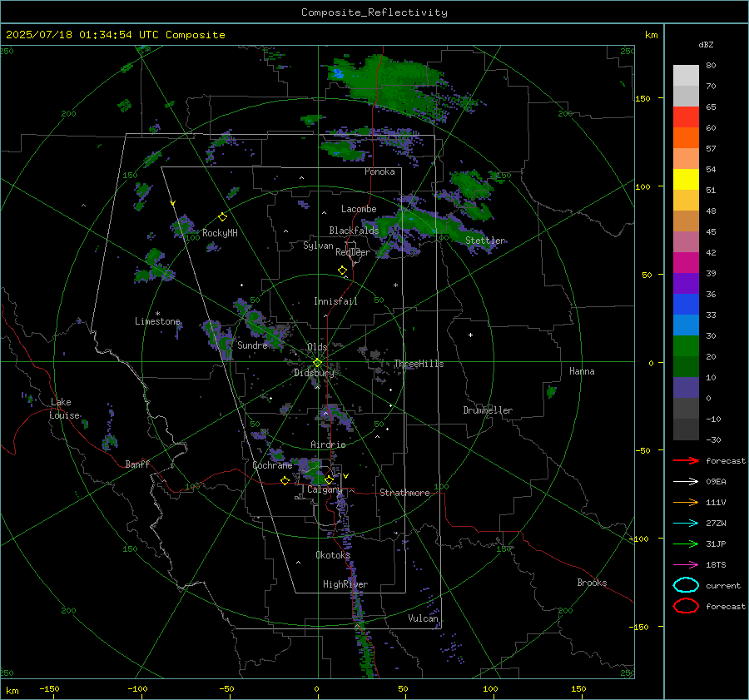Click the green 31JP arrow icon

(686, 544)
